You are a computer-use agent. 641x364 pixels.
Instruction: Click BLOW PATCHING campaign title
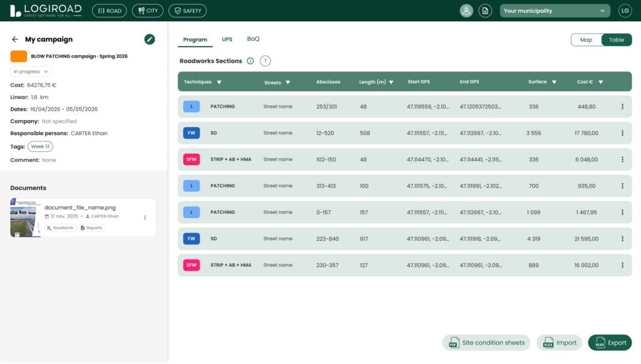coord(79,56)
